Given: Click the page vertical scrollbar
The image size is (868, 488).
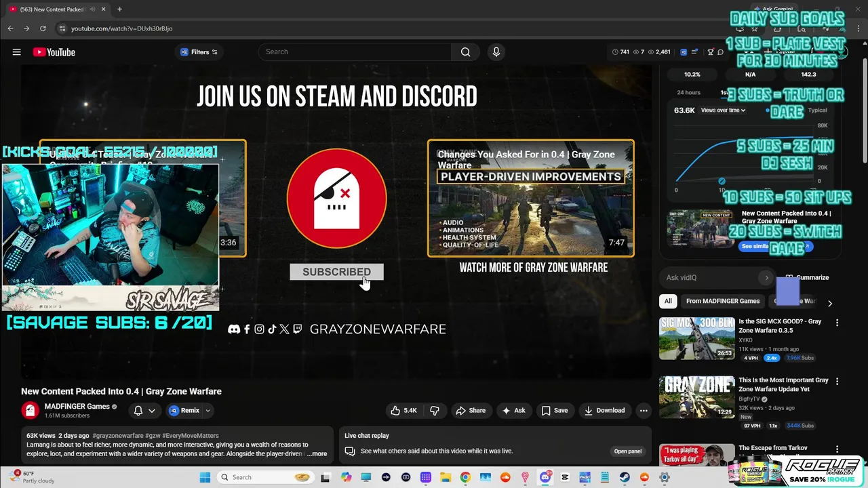Looking at the screenshot, I should coord(864,112).
